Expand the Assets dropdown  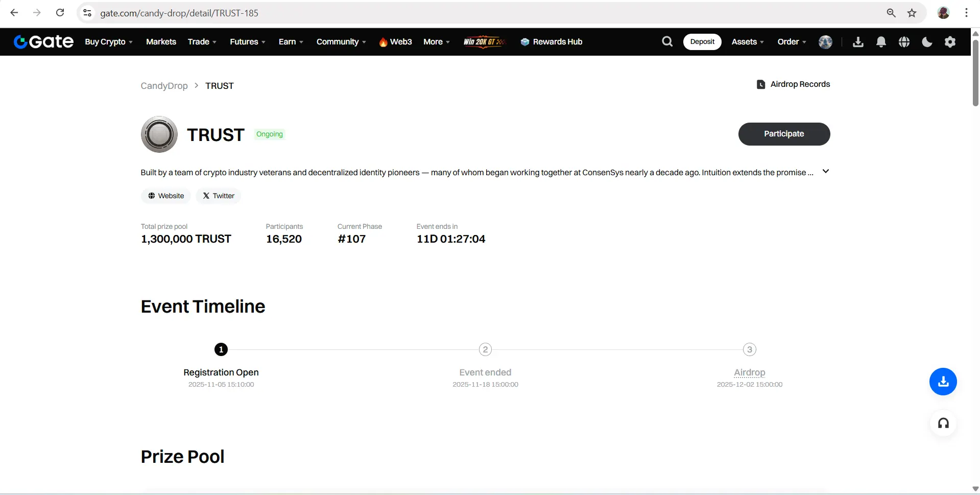[x=748, y=42]
